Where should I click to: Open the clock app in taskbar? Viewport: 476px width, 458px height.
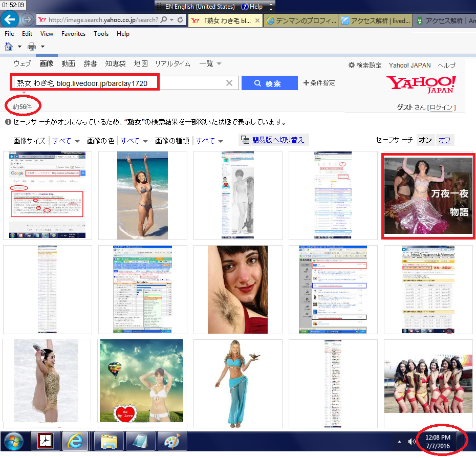(x=45, y=441)
